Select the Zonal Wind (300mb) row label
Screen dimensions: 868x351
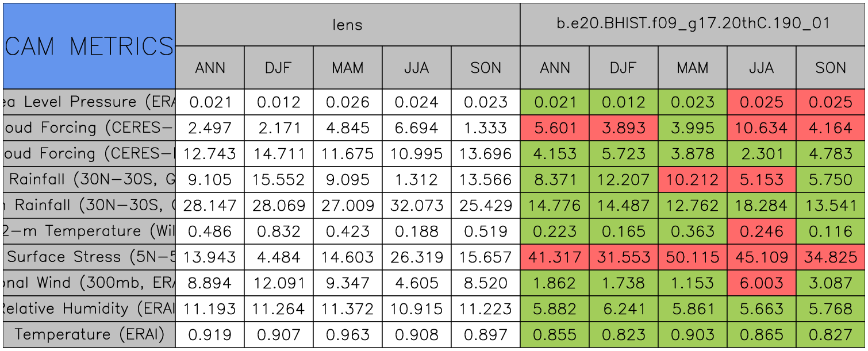[89, 283]
